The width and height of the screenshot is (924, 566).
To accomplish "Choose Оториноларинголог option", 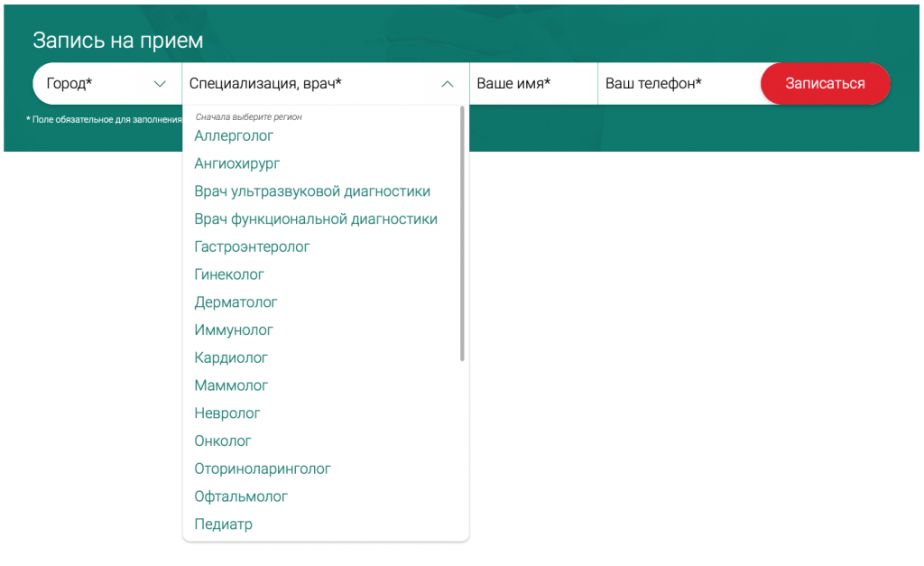I will click(263, 469).
